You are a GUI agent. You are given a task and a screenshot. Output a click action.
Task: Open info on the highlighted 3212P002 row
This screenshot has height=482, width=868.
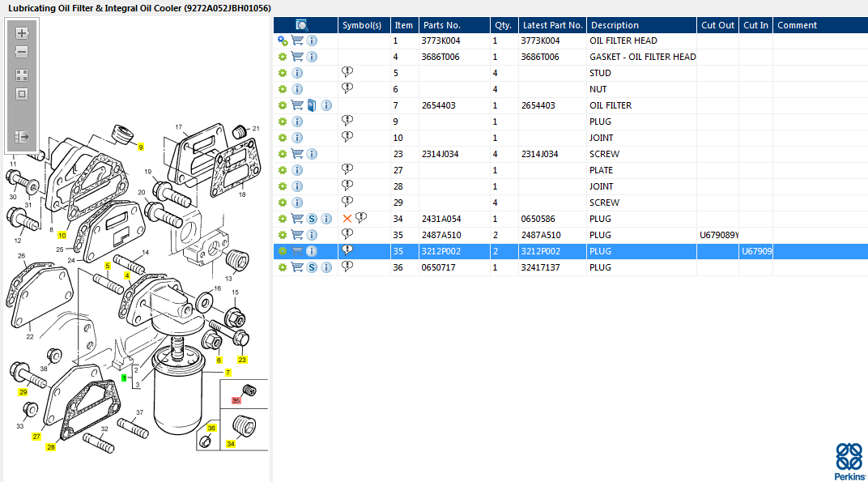(312, 251)
